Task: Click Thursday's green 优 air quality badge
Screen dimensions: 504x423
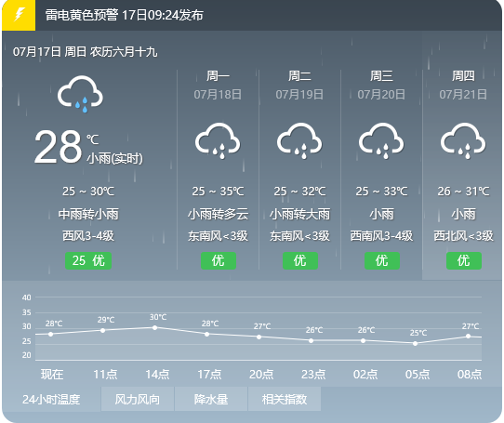Action: [x=464, y=260]
